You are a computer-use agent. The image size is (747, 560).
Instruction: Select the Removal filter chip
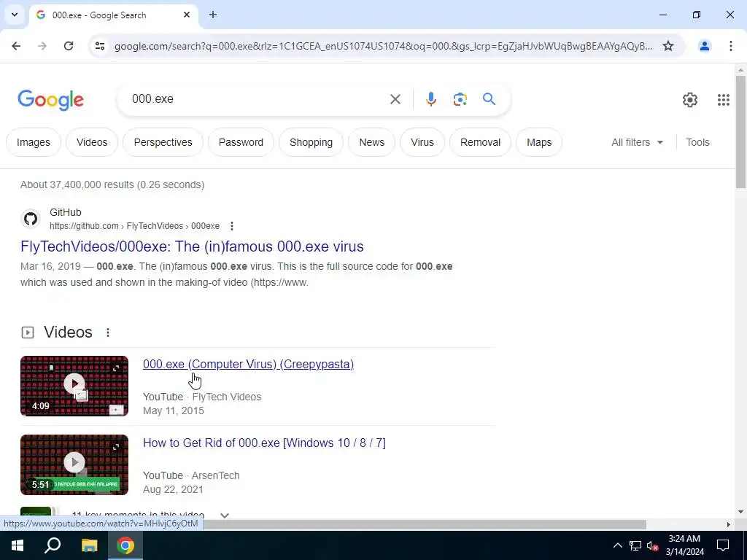[x=480, y=142]
